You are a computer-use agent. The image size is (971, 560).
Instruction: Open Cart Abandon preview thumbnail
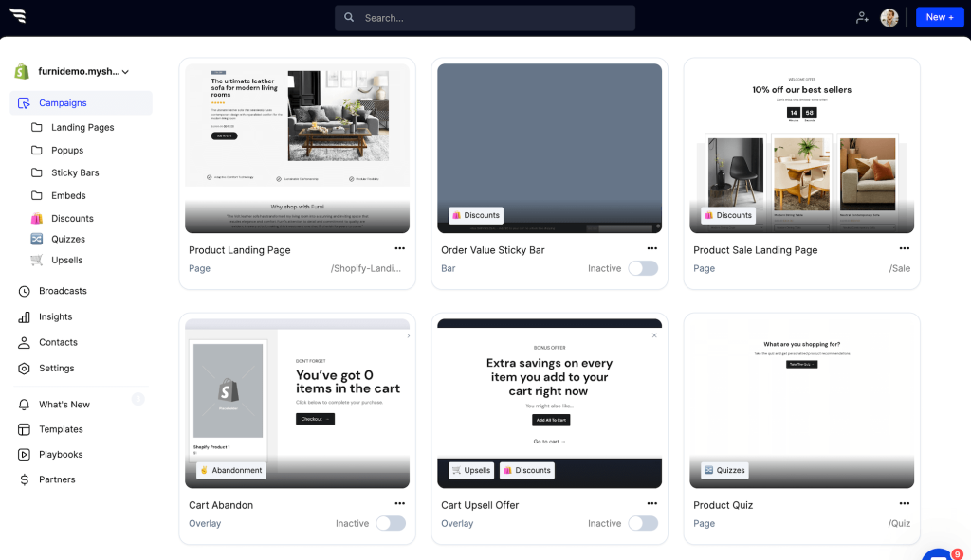click(297, 403)
